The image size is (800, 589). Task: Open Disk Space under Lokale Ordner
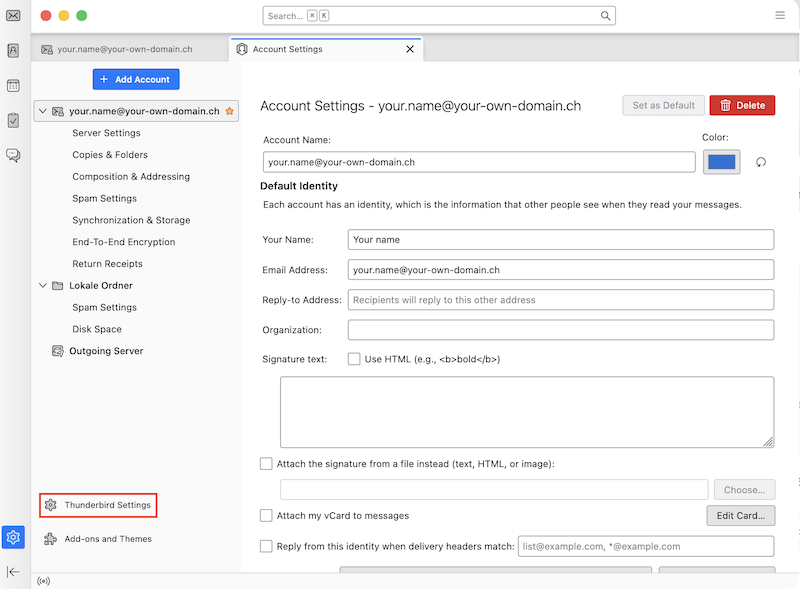[97, 329]
